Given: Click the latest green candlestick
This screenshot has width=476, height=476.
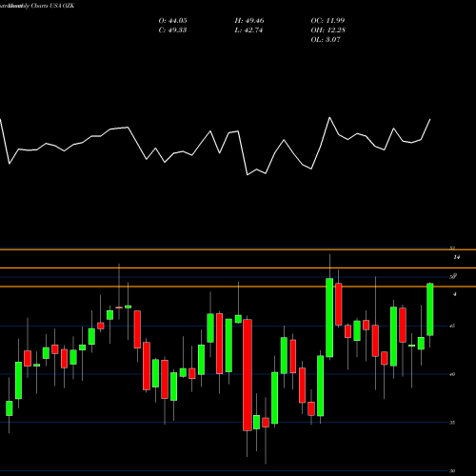Looking at the screenshot, I should click(x=430, y=309).
